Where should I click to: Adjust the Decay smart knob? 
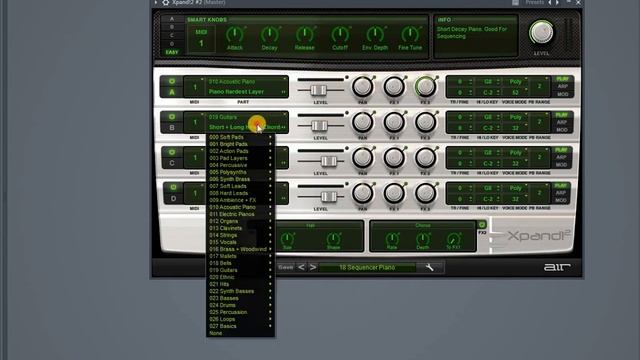269,35
